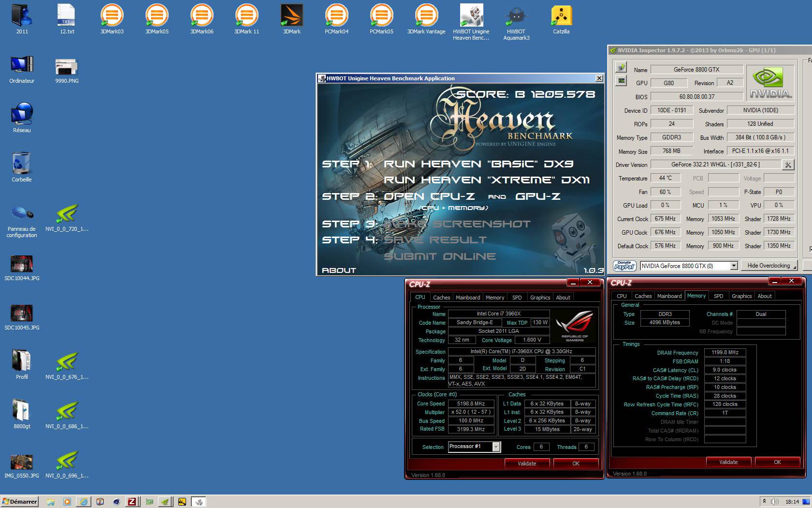Click the driver profile settings wrench icon
This screenshot has height=508, width=812.
click(788, 165)
